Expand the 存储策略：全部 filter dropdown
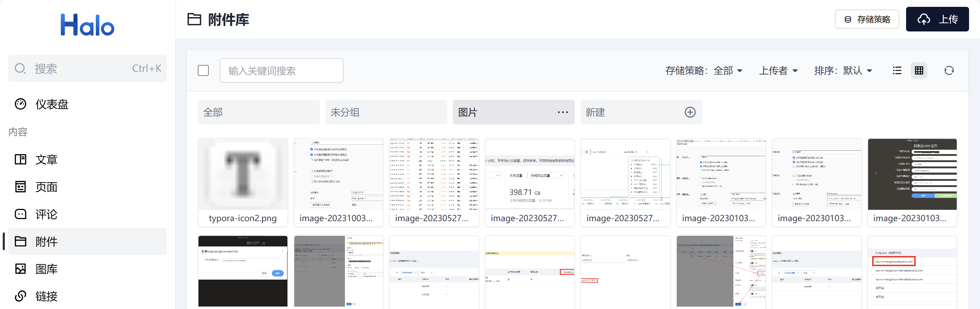This screenshot has width=980, height=309. [704, 71]
